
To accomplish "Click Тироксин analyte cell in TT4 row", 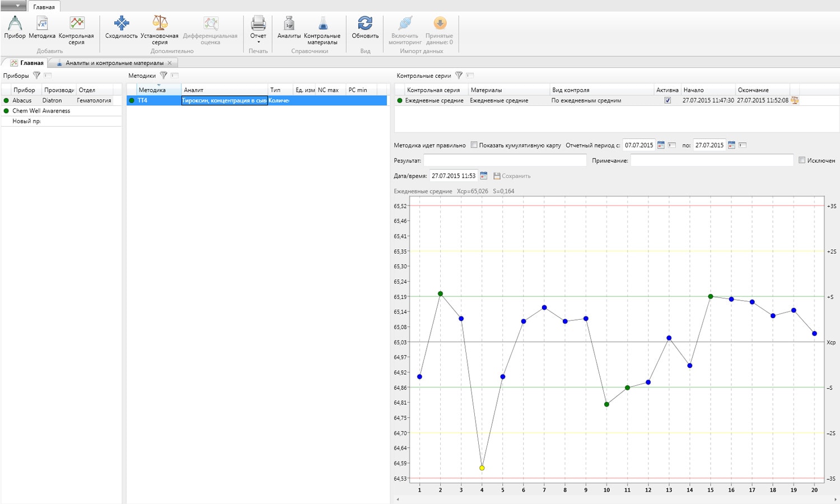I will [x=225, y=100].
